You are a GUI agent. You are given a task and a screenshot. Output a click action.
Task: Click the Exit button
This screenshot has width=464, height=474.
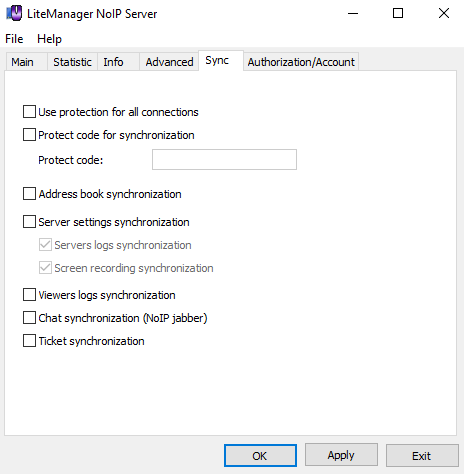coord(422,455)
